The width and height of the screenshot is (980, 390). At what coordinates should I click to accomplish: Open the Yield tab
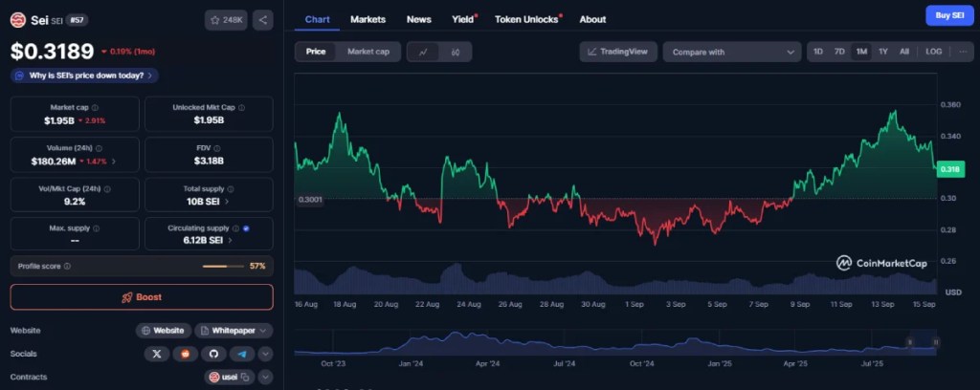463,19
